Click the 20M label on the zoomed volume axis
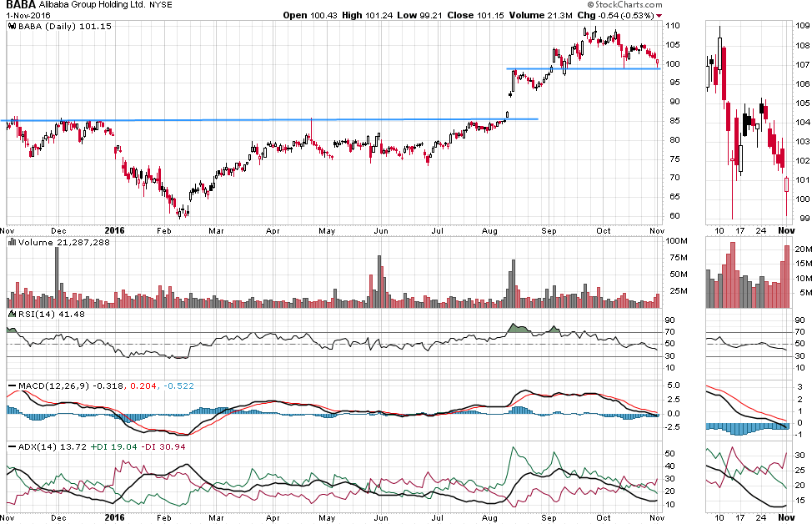The height and width of the screenshot is (524, 812). [x=803, y=249]
